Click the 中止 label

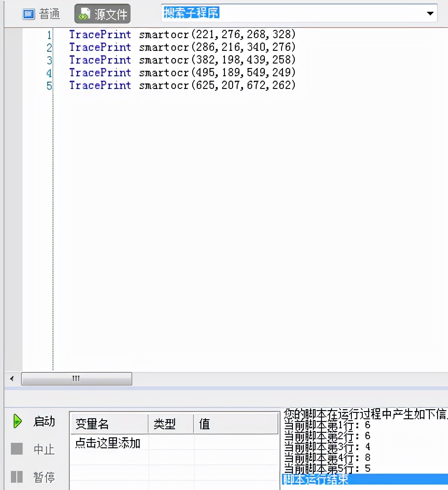coord(44,449)
